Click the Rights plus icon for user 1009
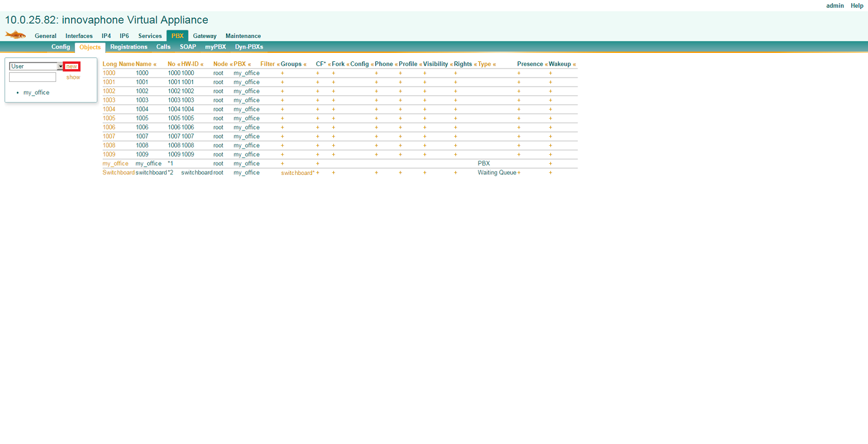 click(455, 155)
